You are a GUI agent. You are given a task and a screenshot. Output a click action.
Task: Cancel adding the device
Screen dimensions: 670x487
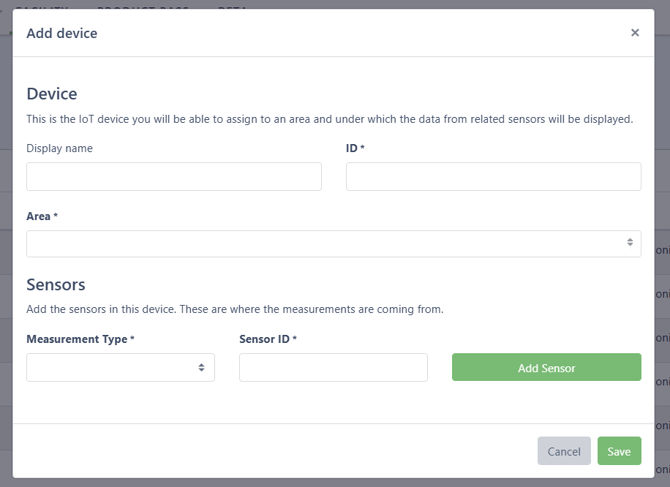tap(563, 451)
